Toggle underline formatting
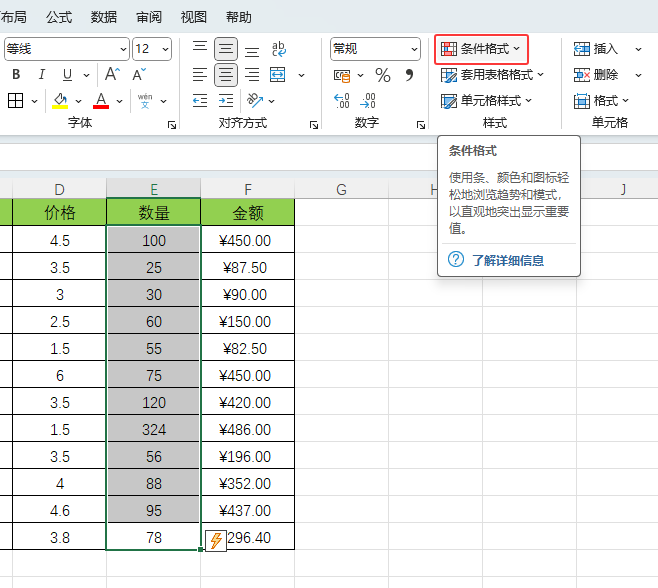Image resolution: width=658 pixels, height=588 pixels. click(67, 75)
